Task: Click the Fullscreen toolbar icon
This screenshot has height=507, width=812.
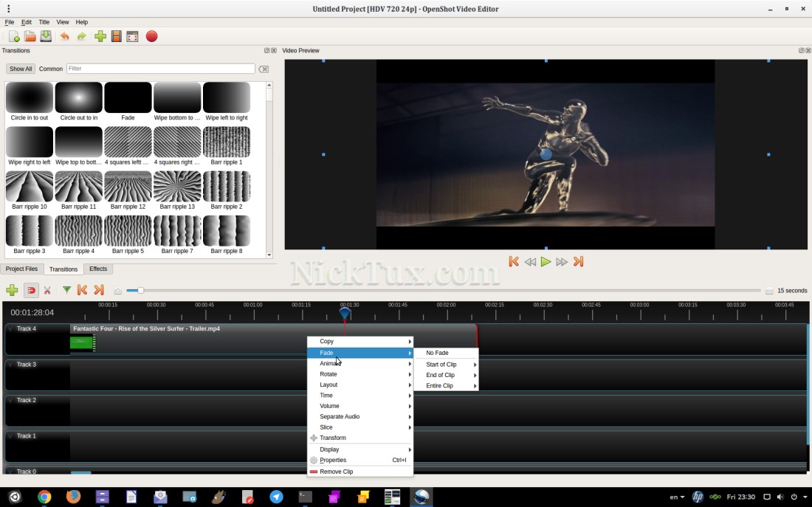Action: pyautogui.click(x=132, y=36)
